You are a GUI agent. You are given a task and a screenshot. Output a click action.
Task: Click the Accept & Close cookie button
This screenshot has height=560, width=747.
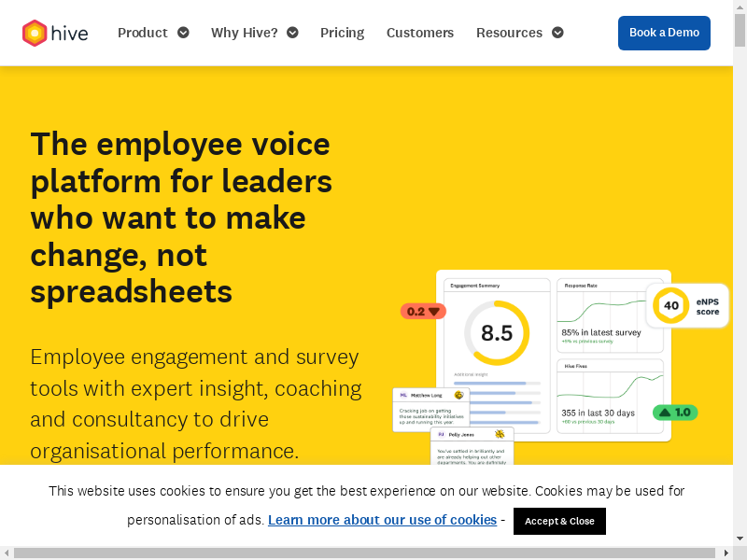559,521
